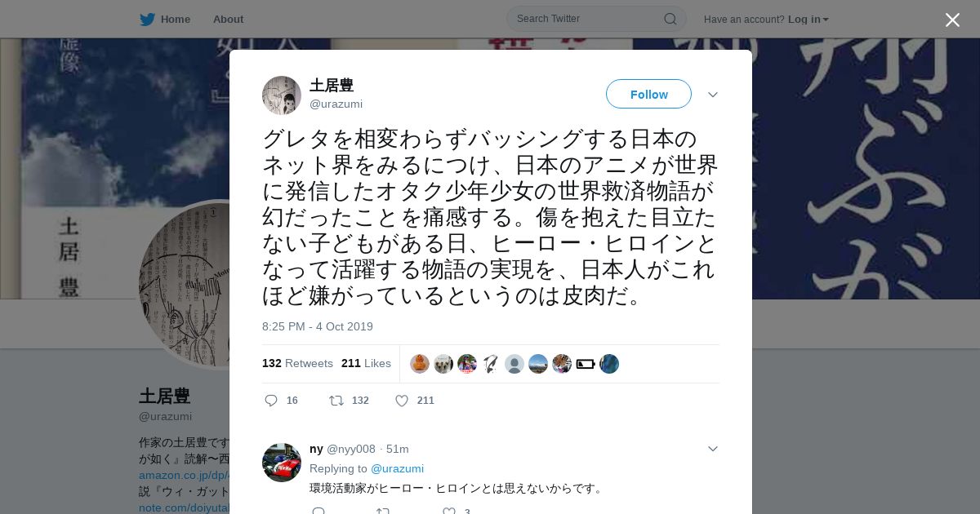Follow 土居豊 with the Follow button
Screen dimensions: 980x514
point(648,95)
